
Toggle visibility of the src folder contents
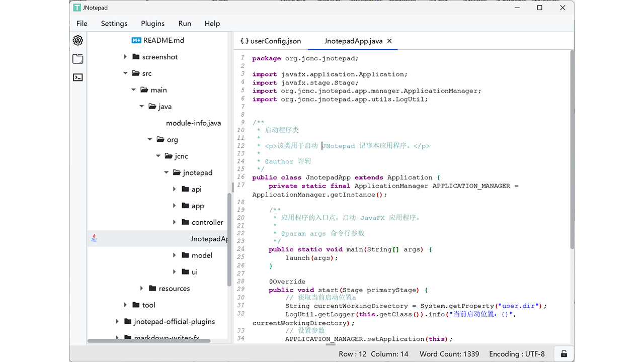click(125, 73)
